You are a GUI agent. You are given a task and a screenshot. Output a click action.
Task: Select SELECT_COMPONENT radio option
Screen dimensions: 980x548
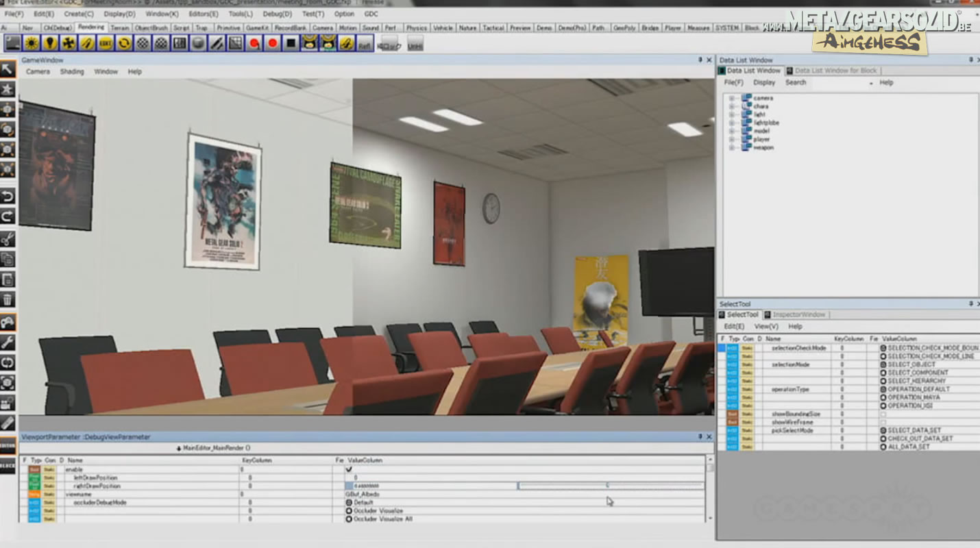point(883,373)
